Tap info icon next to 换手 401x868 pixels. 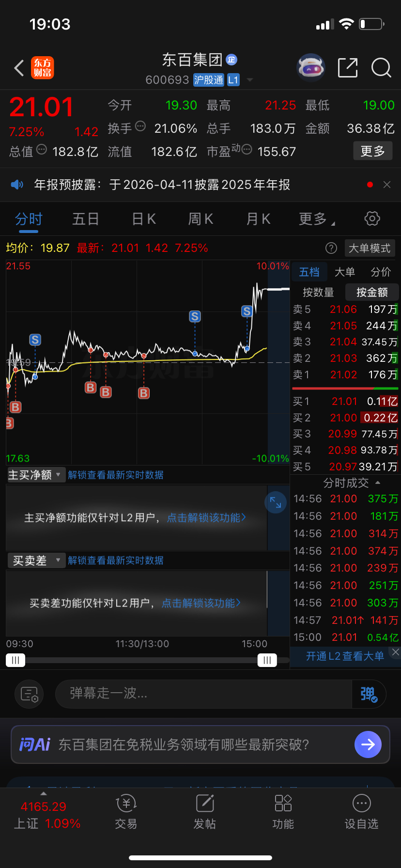tap(140, 126)
